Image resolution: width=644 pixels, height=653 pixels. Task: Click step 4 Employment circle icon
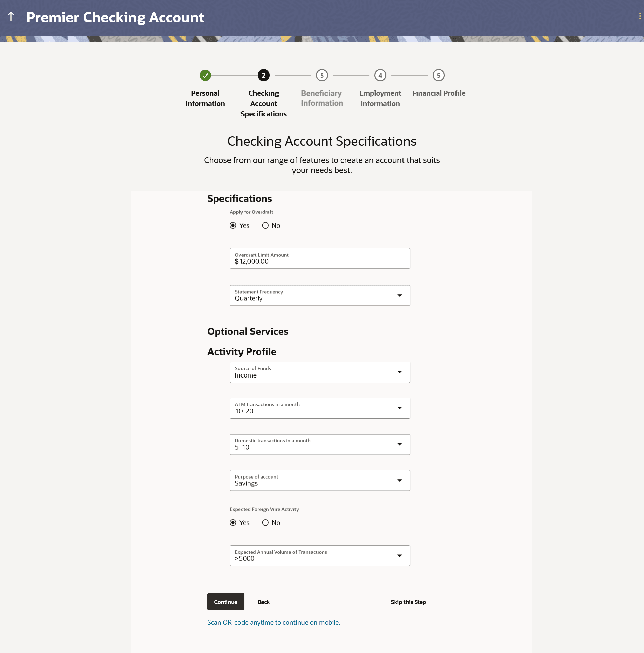380,76
